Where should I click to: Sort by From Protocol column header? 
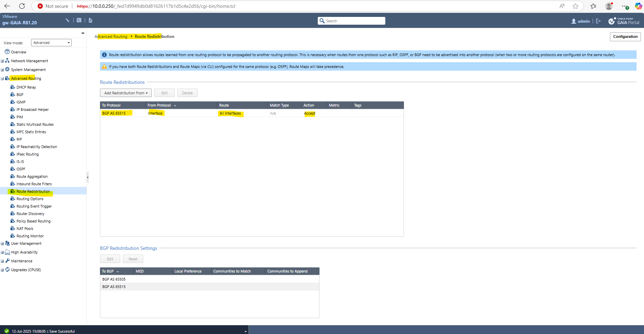(x=181, y=105)
